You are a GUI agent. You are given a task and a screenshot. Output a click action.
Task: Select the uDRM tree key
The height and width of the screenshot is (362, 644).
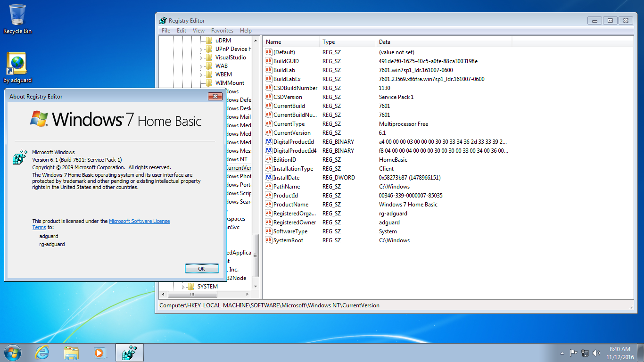click(223, 41)
